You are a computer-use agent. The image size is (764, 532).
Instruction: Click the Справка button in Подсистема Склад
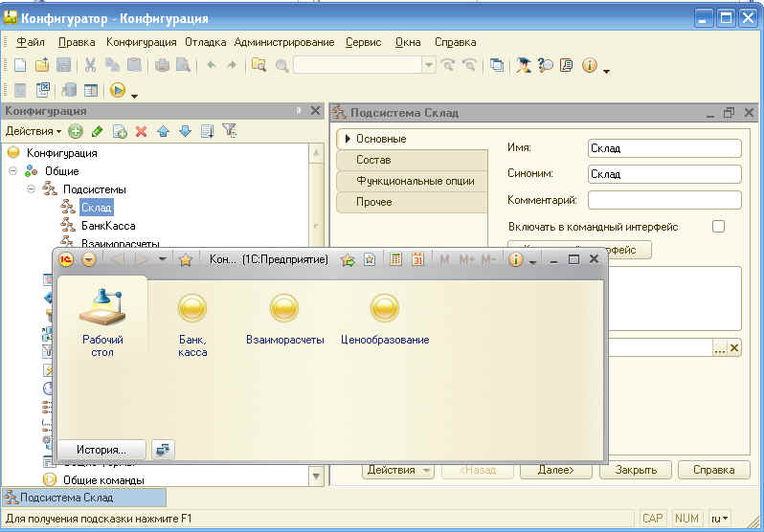[x=714, y=470]
